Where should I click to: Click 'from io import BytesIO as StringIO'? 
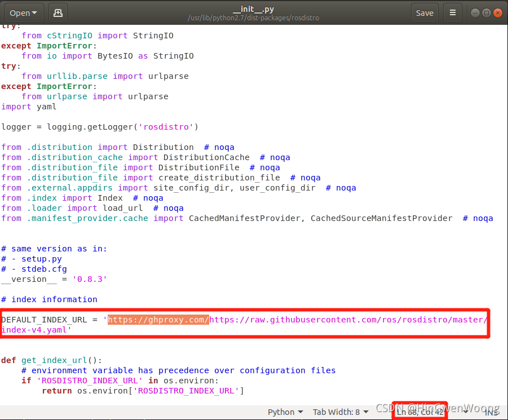108,56
